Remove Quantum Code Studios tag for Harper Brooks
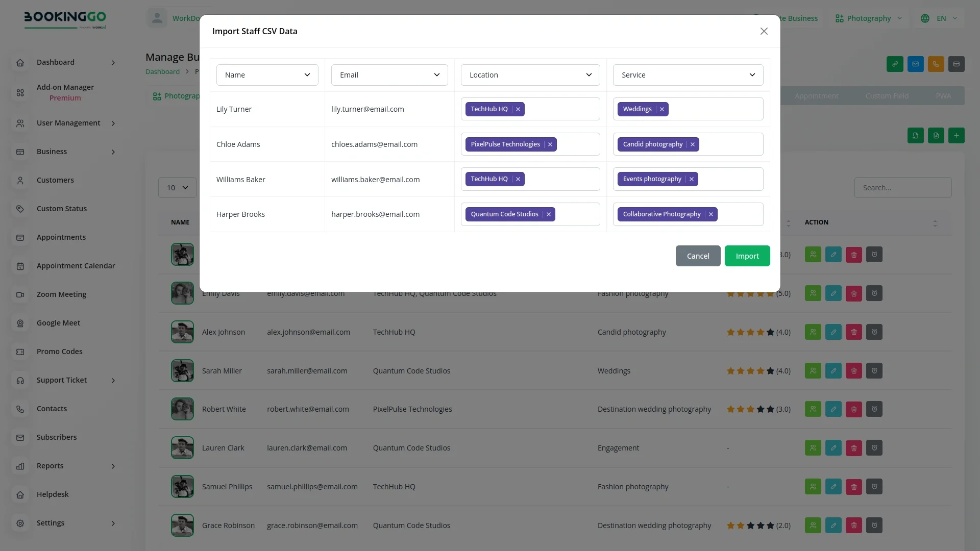The width and height of the screenshot is (980, 551). point(549,214)
